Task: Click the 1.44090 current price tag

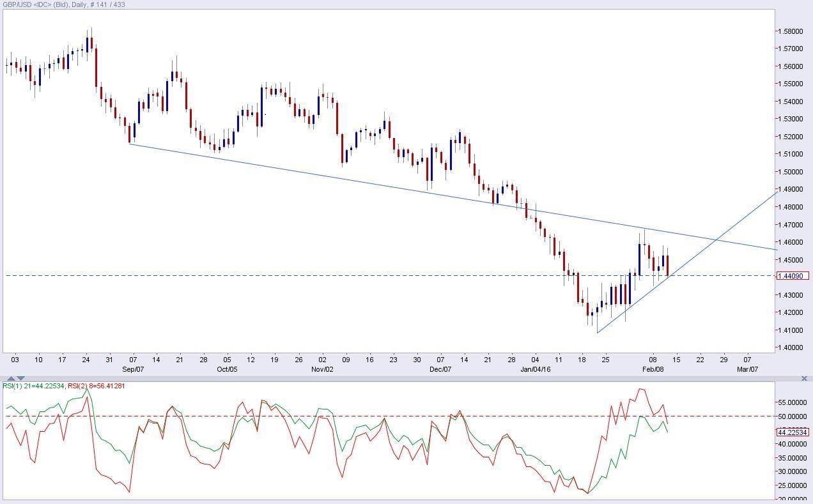Action: [793, 276]
